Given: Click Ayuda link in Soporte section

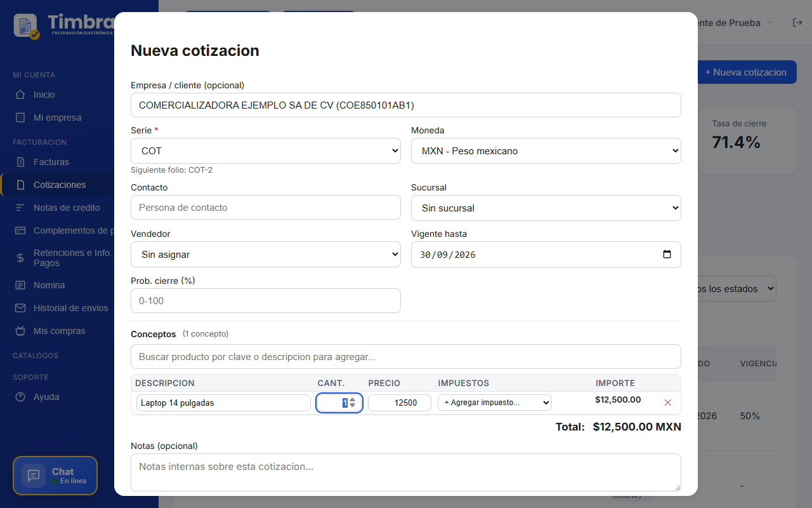Looking at the screenshot, I should coord(46,397).
